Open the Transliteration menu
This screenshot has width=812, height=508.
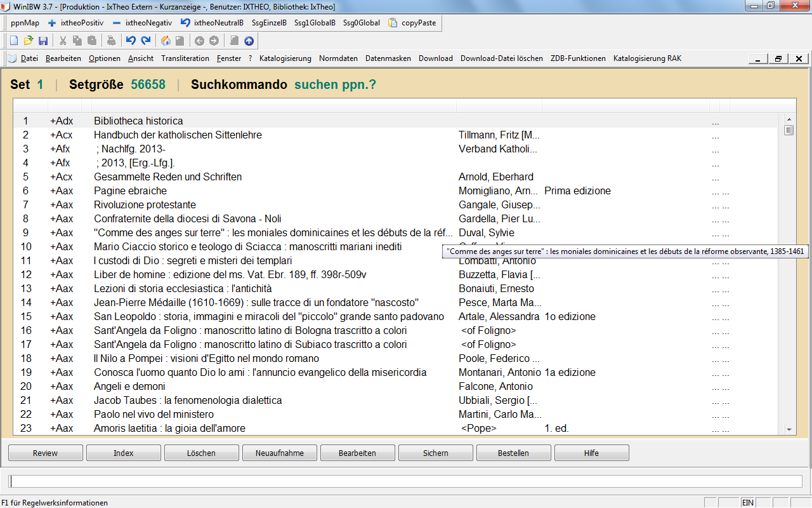pos(185,58)
